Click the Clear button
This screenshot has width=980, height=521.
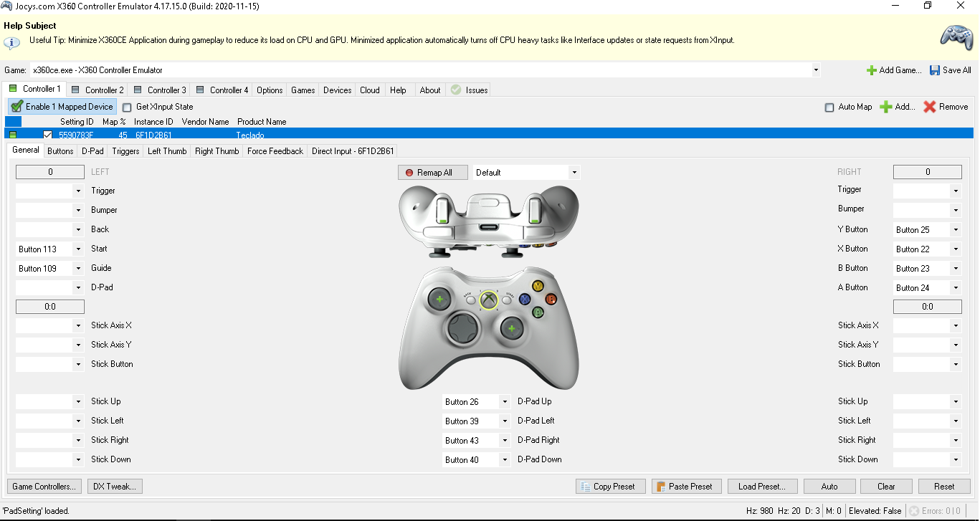pos(886,487)
